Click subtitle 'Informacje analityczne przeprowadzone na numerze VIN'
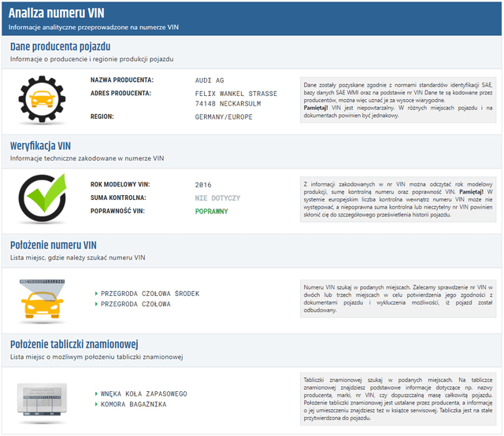The height and width of the screenshot is (436, 504). (94, 28)
